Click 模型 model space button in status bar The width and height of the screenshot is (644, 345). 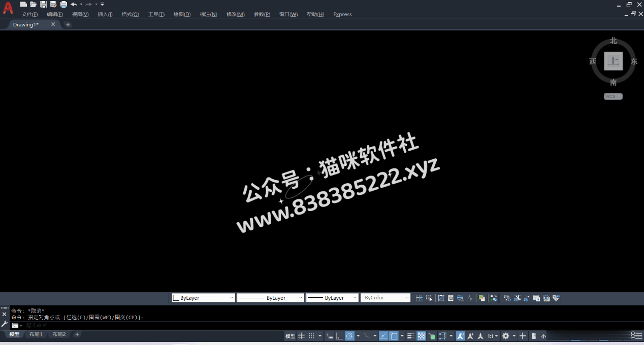click(291, 336)
